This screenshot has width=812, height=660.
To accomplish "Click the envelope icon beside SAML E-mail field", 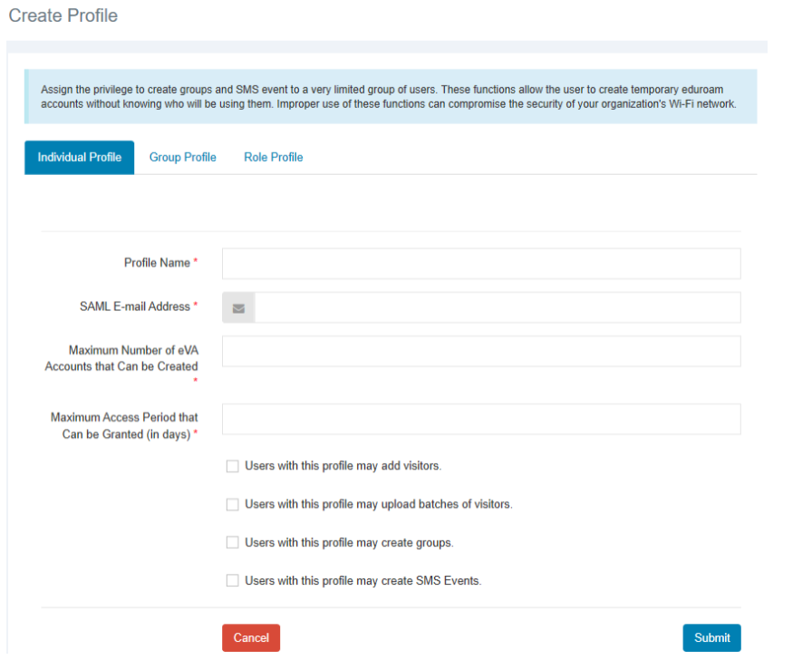I will (238, 308).
